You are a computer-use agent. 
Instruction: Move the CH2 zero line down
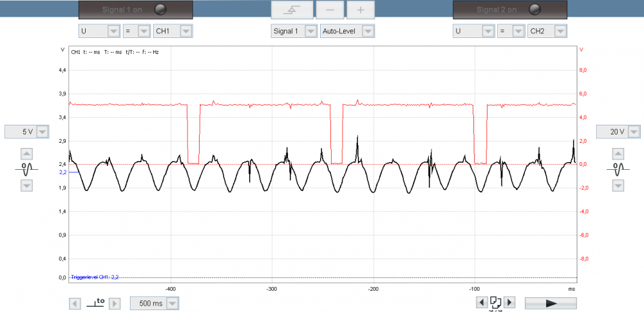point(618,185)
